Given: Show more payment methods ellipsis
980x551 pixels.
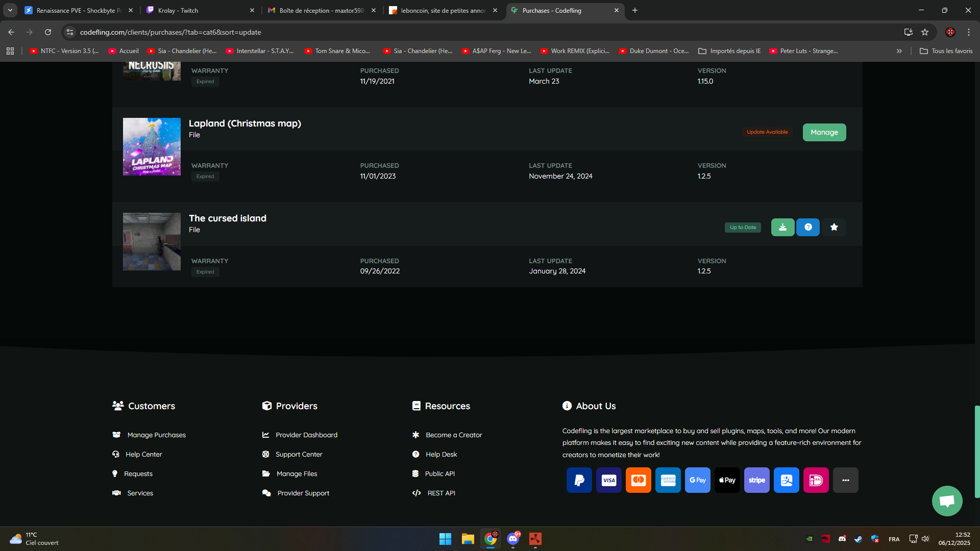Looking at the screenshot, I should coord(845,480).
